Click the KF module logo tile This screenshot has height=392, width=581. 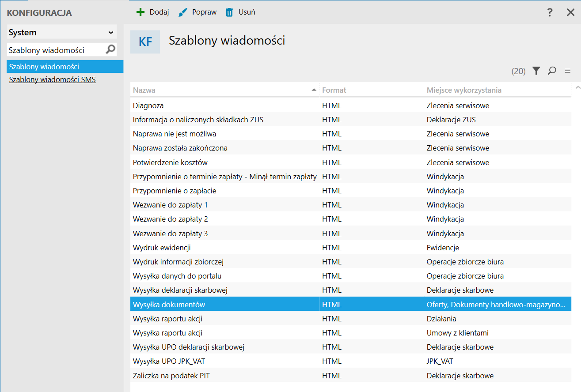pyautogui.click(x=145, y=42)
